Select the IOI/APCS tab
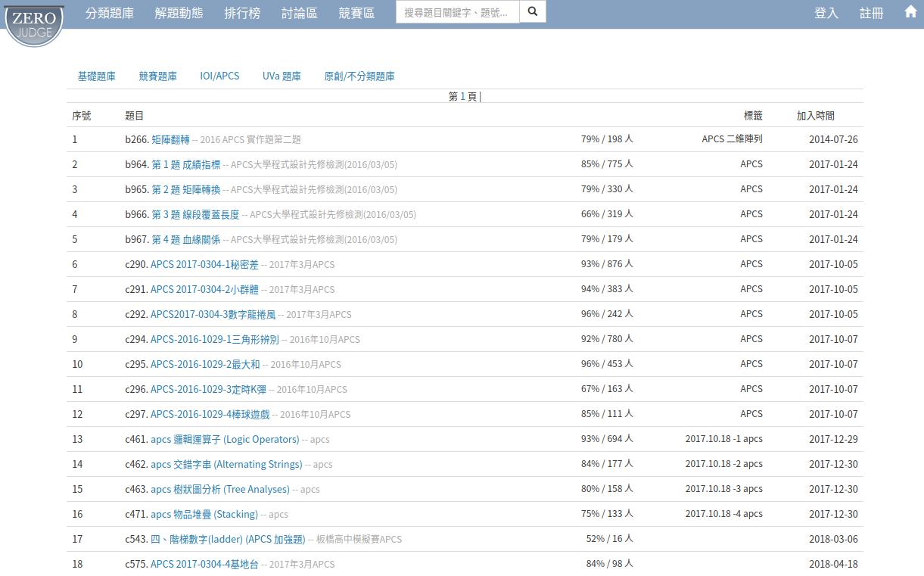The height and width of the screenshot is (576, 924). (x=219, y=76)
